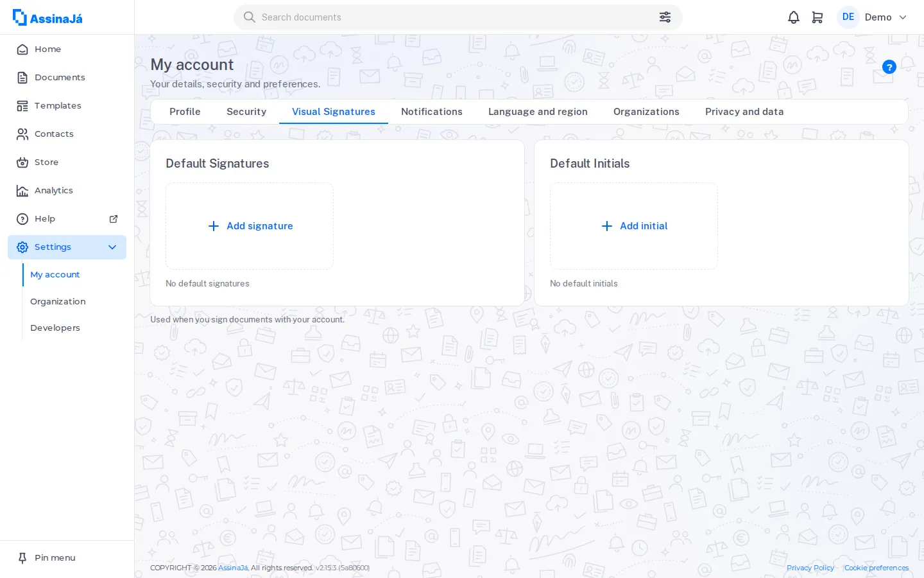Go to Home in sidebar

click(67, 49)
